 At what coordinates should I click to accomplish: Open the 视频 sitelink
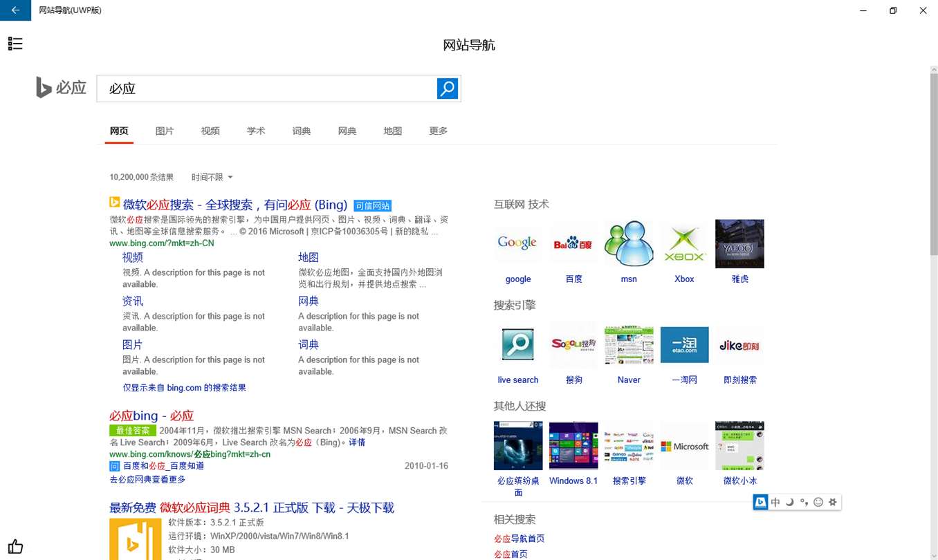[x=133, y=257]
